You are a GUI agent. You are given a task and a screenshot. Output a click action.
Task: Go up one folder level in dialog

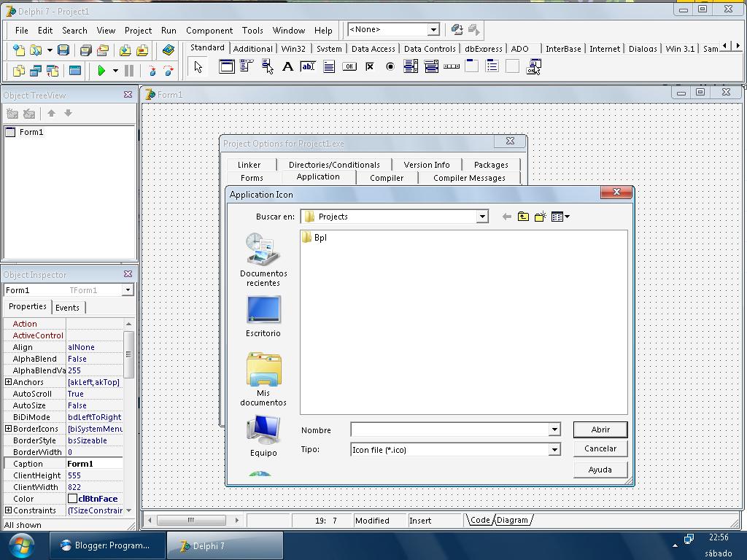523,217
